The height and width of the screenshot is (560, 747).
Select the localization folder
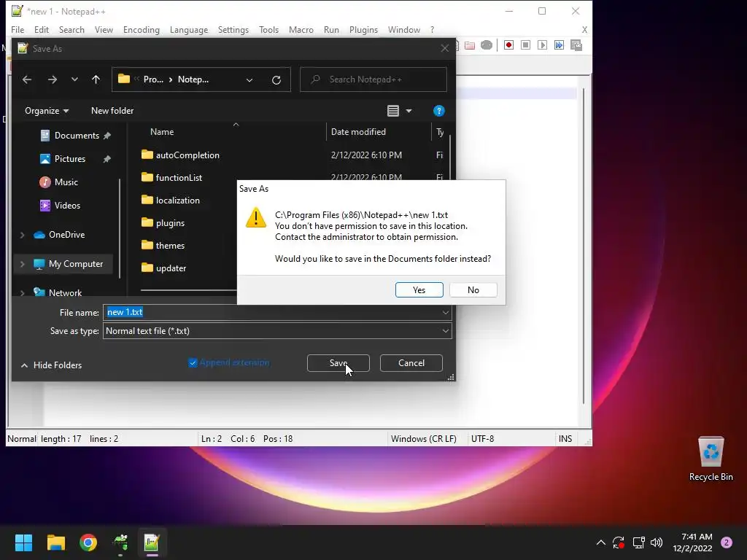[x=178, y=201]
